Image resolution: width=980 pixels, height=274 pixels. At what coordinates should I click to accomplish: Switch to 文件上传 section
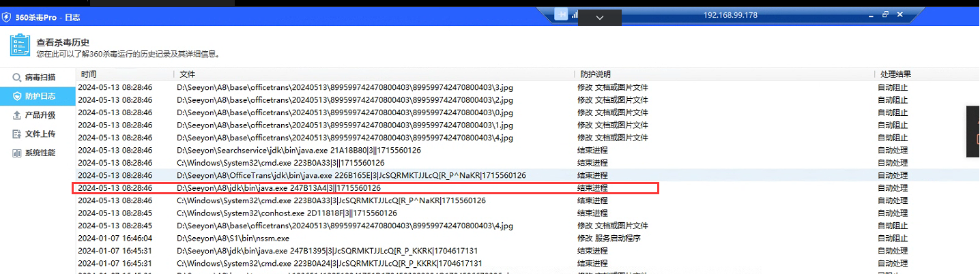click(x=38, y=134)
